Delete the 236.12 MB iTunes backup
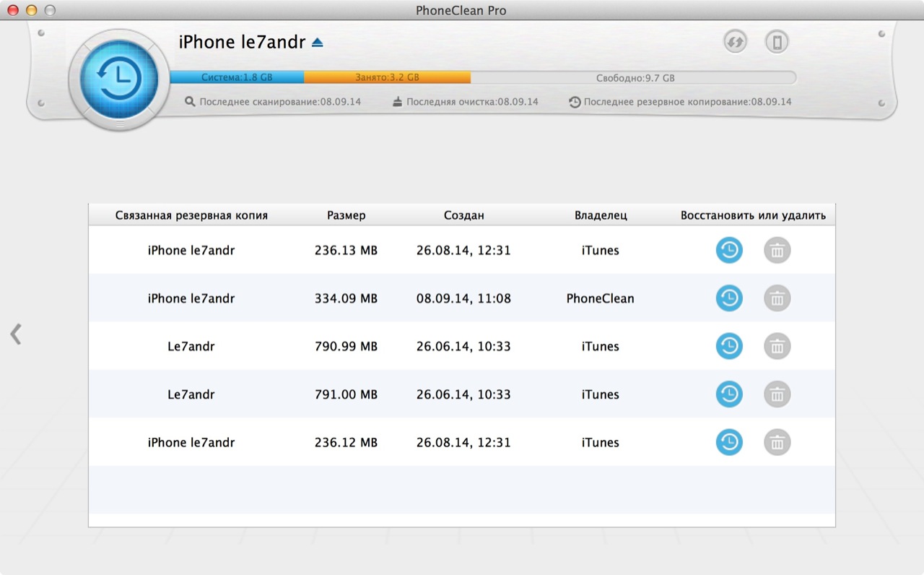 click(777, 442)
